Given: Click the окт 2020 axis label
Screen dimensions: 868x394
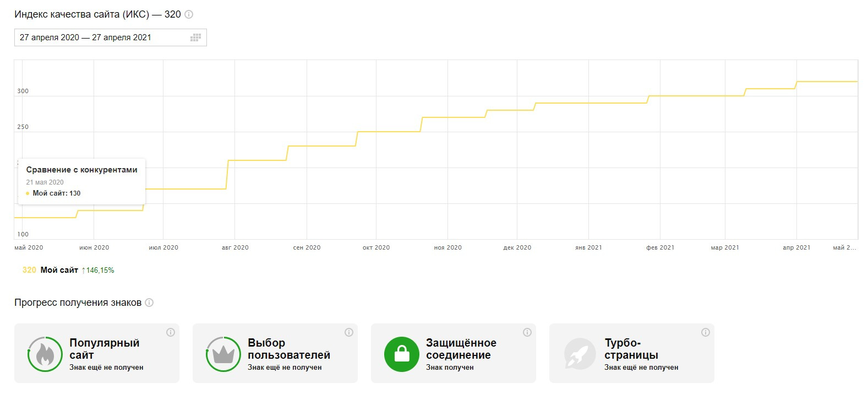Looking at the screenshot, I should coord(376,247).
